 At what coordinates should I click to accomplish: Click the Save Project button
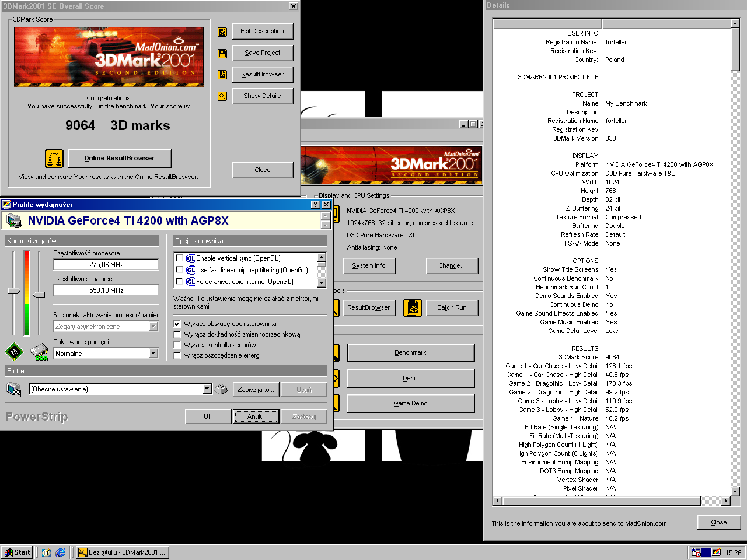[263, 53]
